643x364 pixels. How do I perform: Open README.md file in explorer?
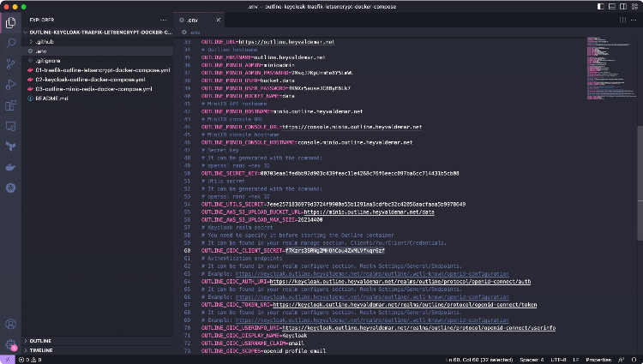(98, 98)
